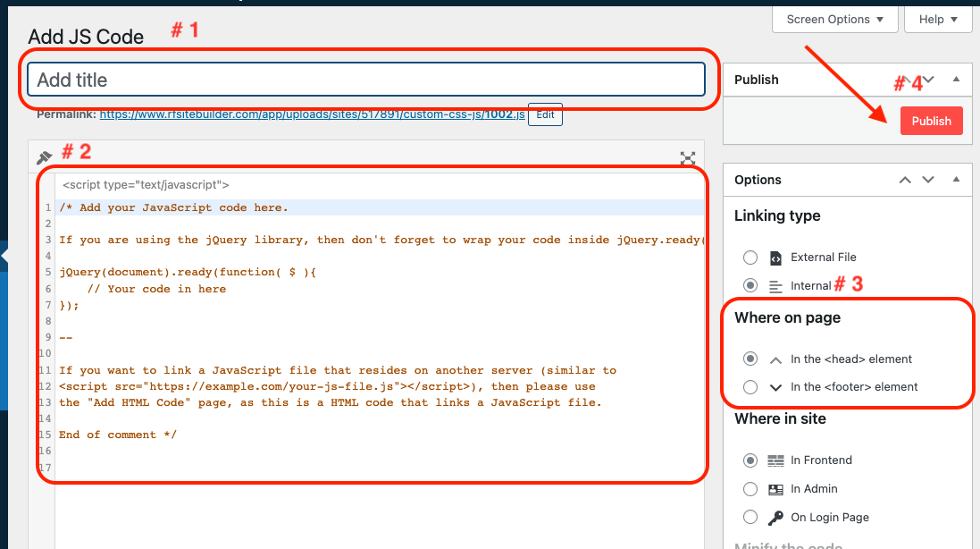
Task: Select the External File radio button
Action: pos(750,258)
